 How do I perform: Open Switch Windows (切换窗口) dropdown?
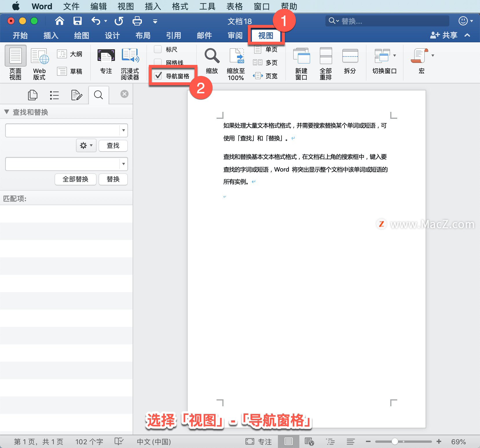384,61
